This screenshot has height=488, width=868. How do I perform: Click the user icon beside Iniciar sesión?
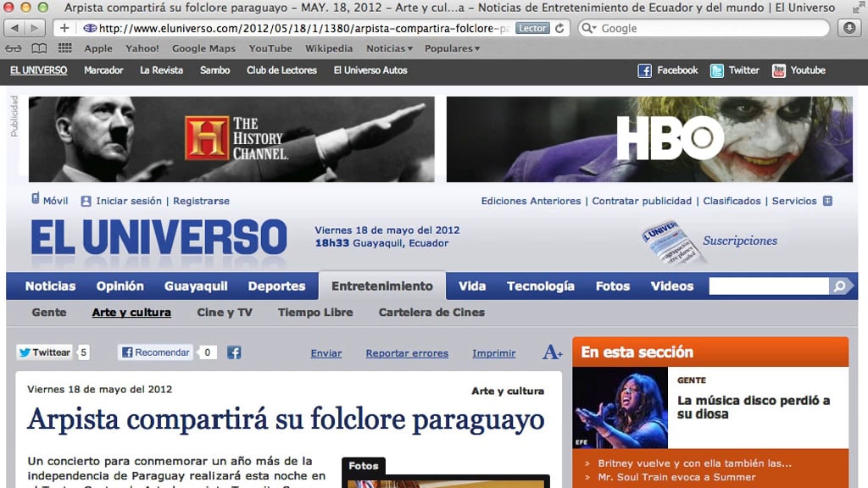tap(86, 202)
